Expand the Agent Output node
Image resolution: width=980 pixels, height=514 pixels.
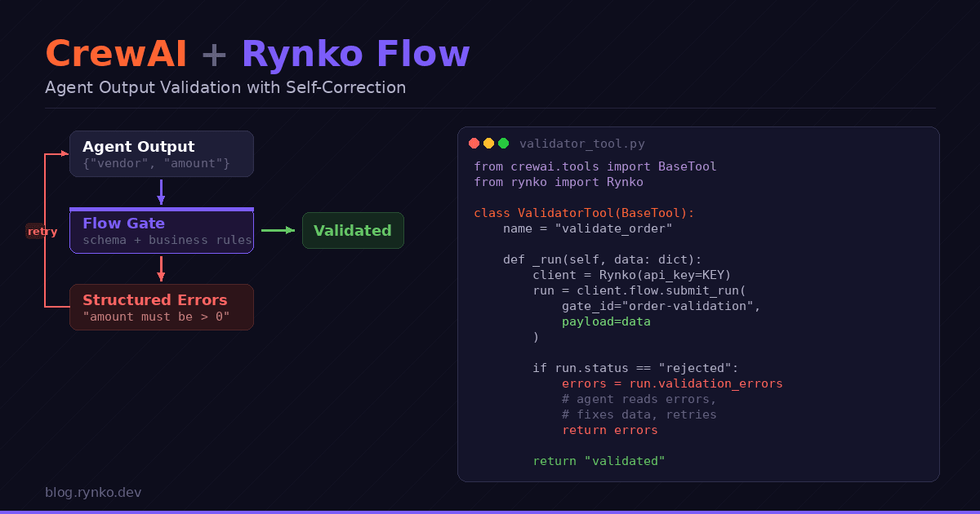[161, 153]
